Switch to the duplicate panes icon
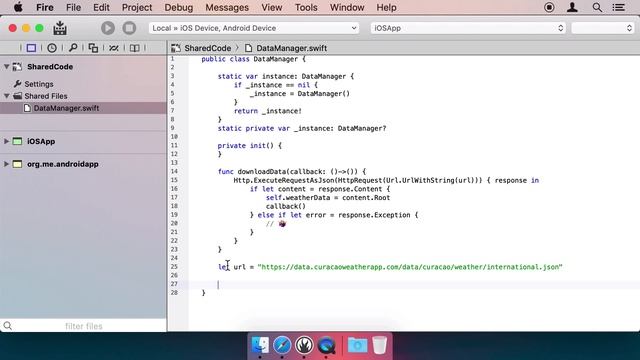640x360 pixels. tap(93, 48)
